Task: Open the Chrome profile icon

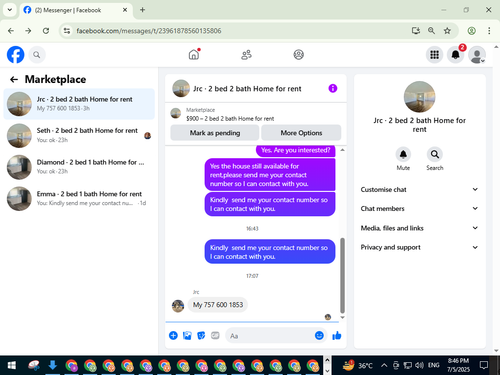Action: tap(471, 31)
